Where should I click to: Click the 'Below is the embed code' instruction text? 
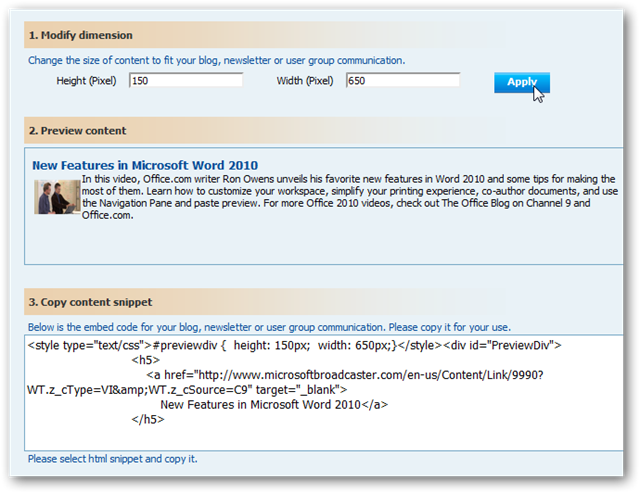(269, 327)
